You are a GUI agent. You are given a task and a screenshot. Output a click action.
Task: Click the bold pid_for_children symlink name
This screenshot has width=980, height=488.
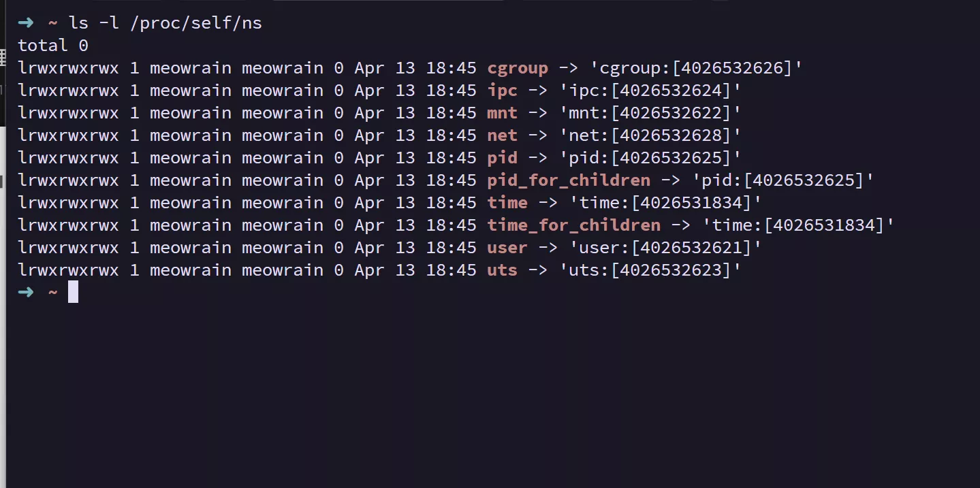click(x=569, y=180)
